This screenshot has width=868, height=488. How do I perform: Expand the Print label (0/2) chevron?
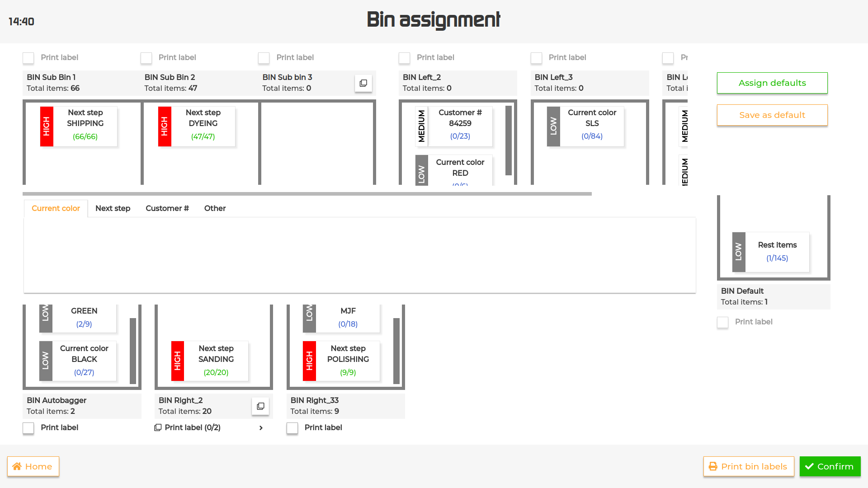(261, 428)
